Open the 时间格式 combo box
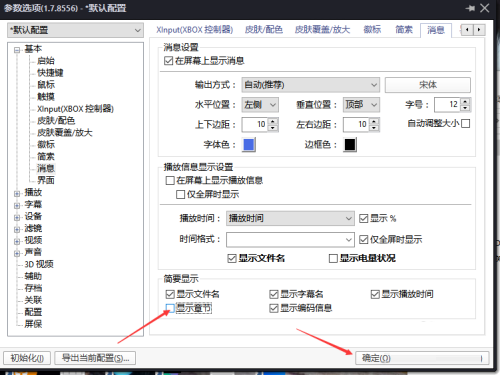Viewport: 500px width, 375px height. 290,240
